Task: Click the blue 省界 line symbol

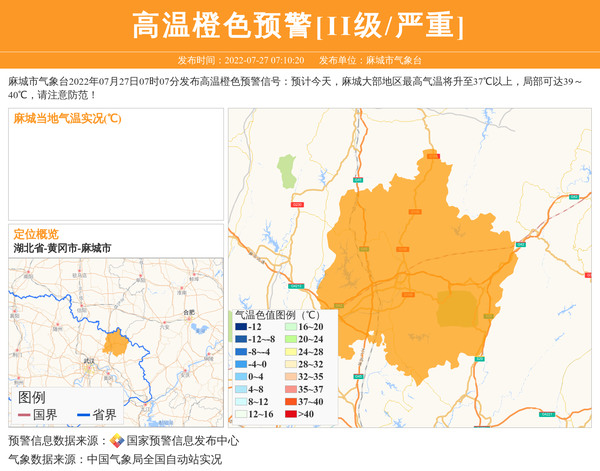Action: tap(83, 415)
